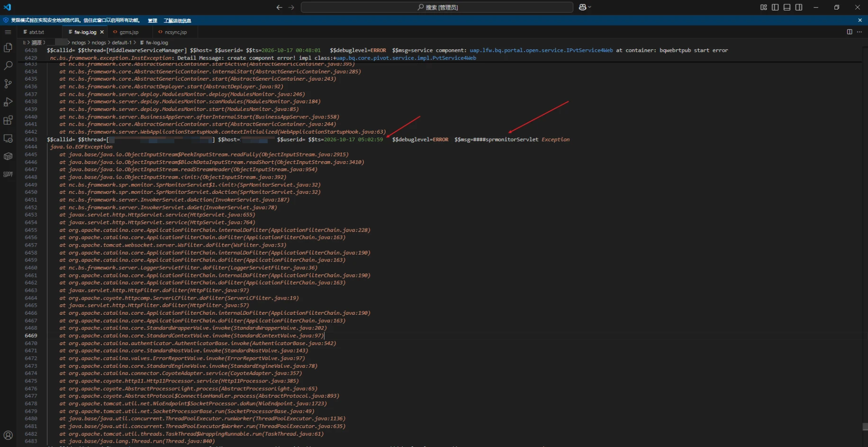Viewport: 868px width, 447px height.
Task: Open the Accounts menu at sidebar bottom
Action: coord(8,435)
